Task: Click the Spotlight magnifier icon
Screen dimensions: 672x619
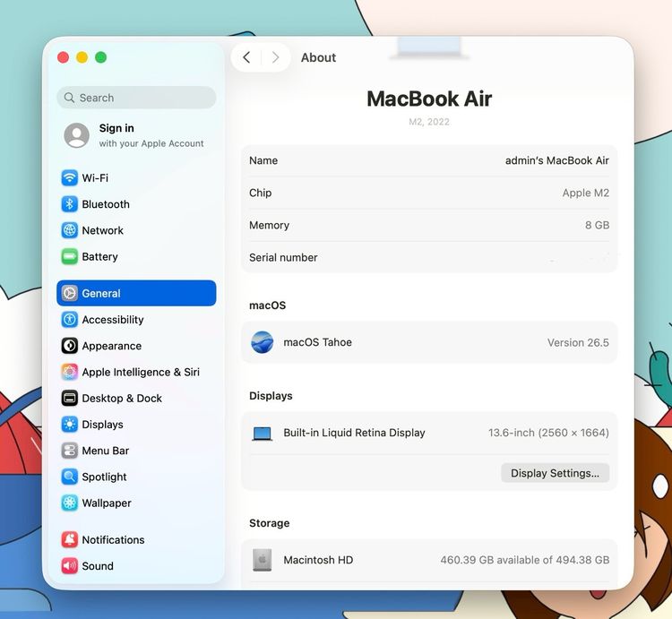Action: (x=69, y=477)
